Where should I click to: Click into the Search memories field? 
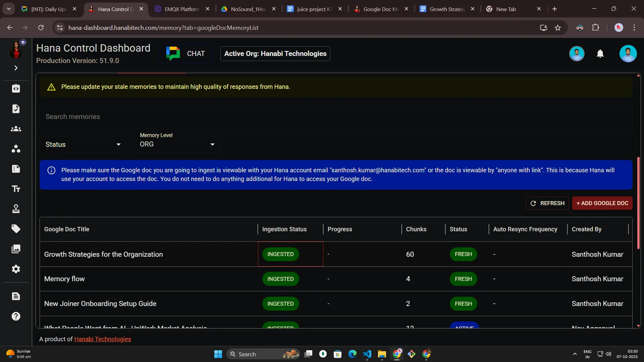(335, 117)
